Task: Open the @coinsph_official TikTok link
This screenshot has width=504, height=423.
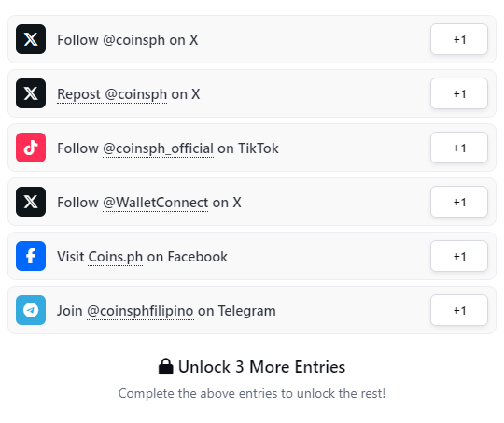Action: pyautogui.click(x=158, y=148)
